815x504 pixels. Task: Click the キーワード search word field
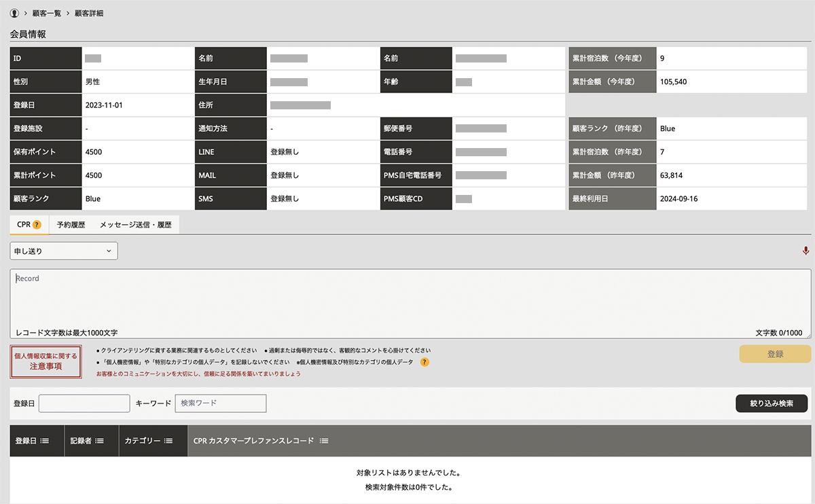point(220,403)
